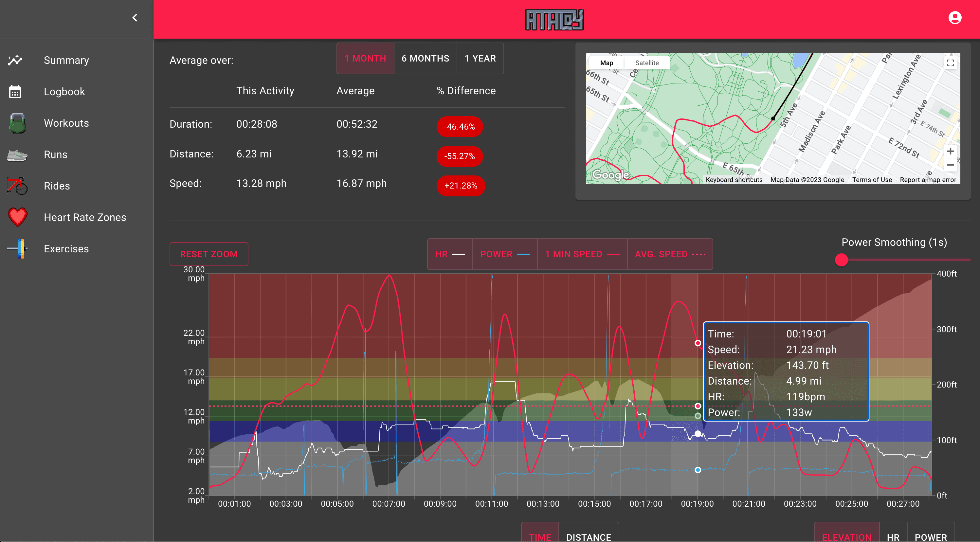Screen dimensions: 980x542
Task: Zoom in on the map
Action: [x=950, y=152]
